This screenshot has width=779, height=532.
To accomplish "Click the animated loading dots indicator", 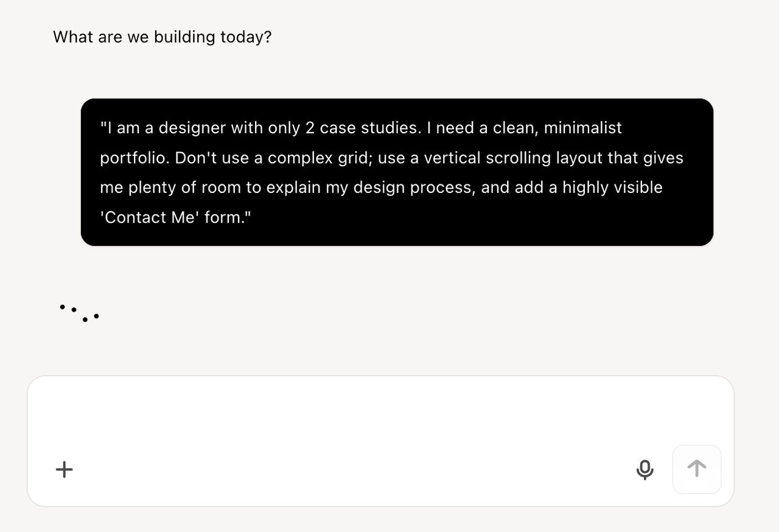I will pos(79,313).
